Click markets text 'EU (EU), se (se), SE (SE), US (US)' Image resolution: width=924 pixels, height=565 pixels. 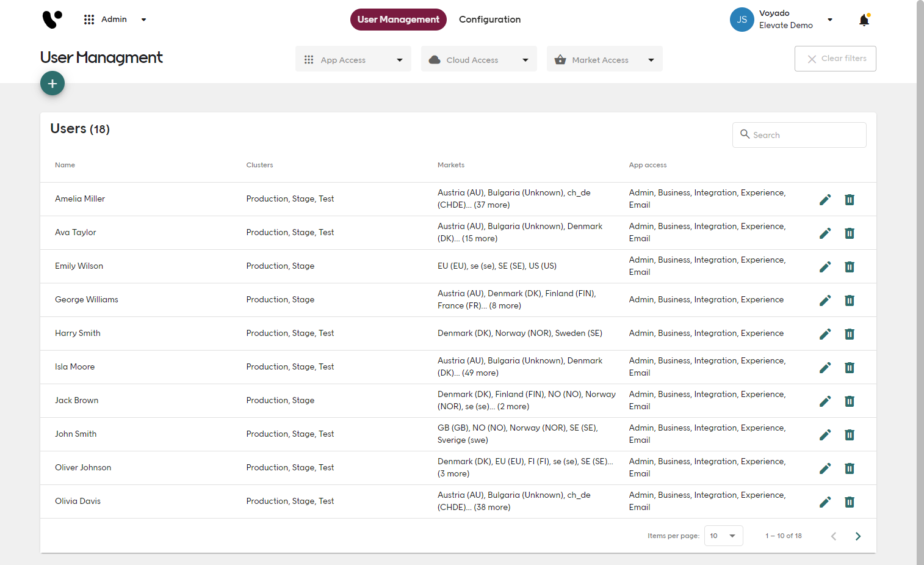(x=497, y=266)
